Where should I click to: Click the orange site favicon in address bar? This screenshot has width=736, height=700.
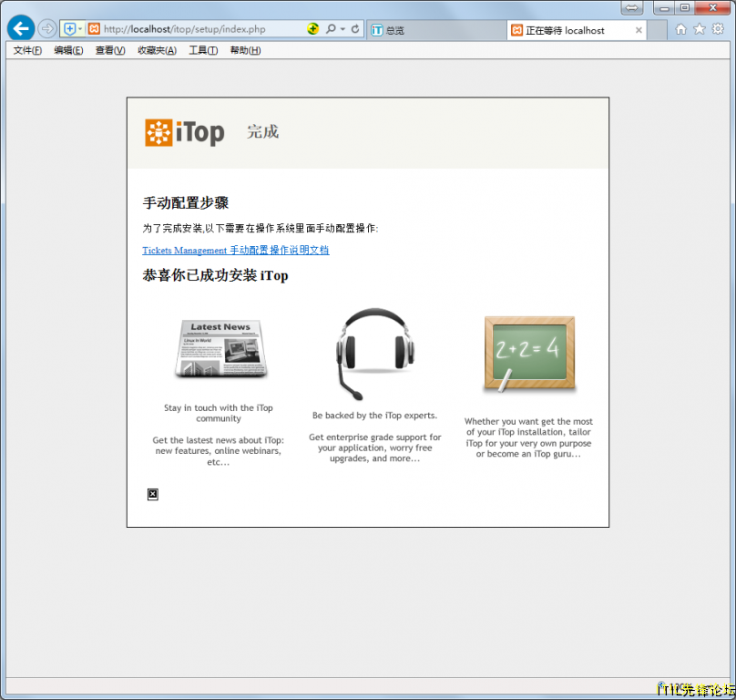[95, 29]
